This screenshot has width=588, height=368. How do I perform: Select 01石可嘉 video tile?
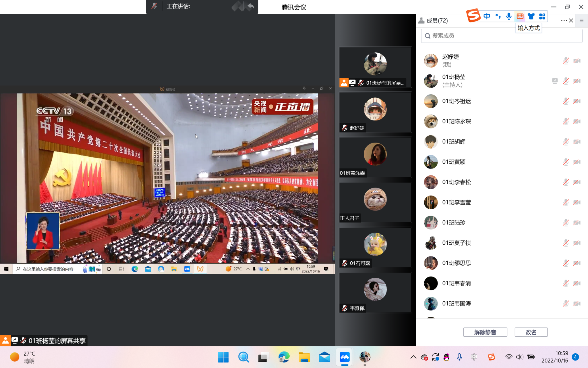tap(375, 248)
